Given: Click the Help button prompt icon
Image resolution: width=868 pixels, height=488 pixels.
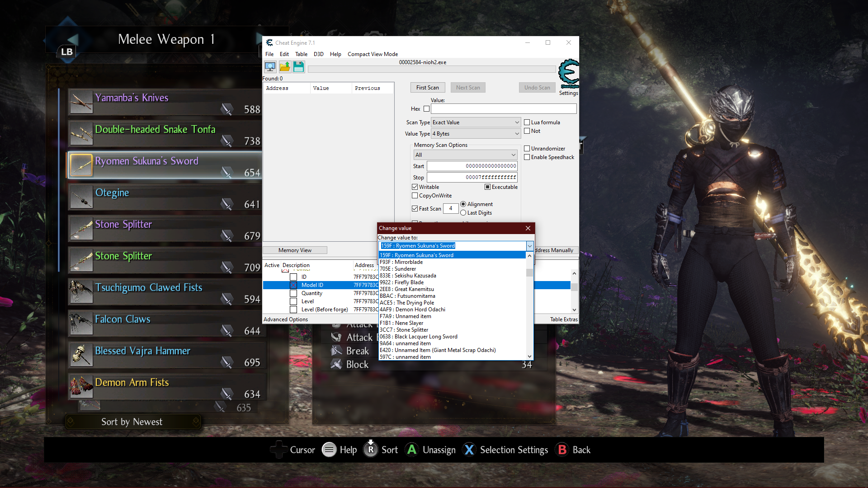Looking at the screenshot, I should coord(329,450).
